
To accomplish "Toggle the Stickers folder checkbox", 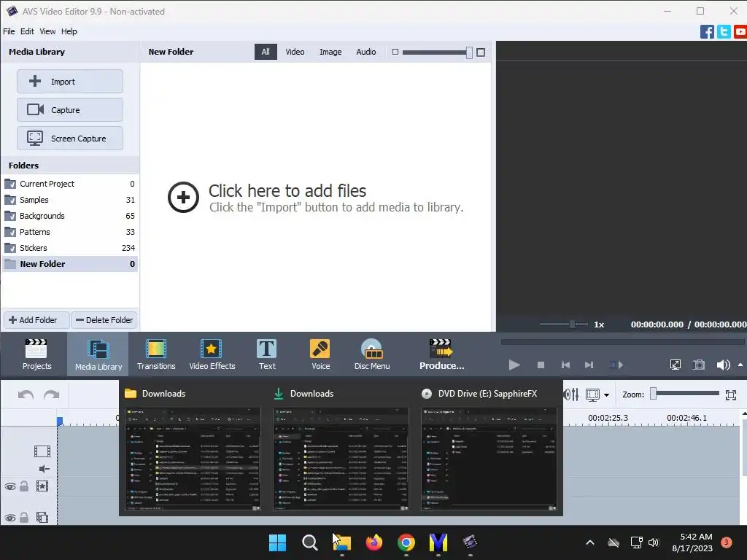I will 10,248.
